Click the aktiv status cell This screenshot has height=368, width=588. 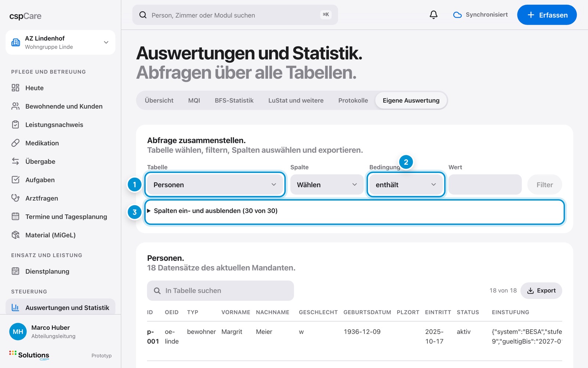pos(463,332)
